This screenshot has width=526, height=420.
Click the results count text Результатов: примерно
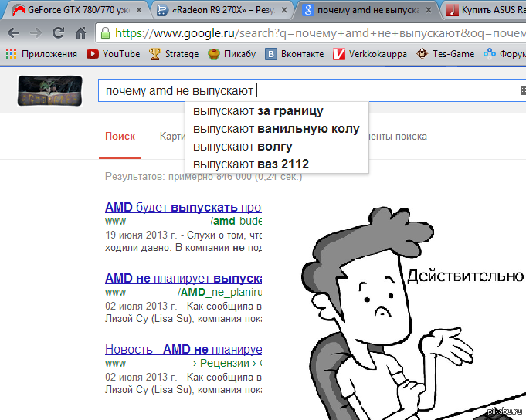(203, 177)
